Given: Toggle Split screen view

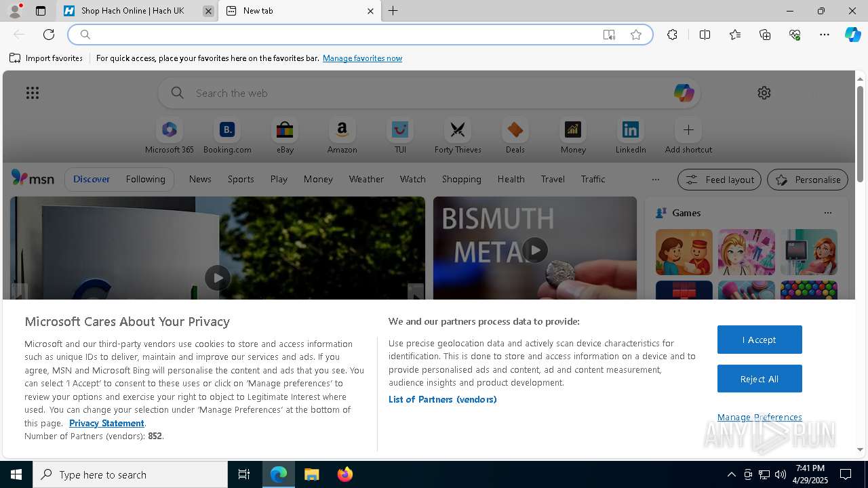Looking at the screenshot, I should [705, 35].
